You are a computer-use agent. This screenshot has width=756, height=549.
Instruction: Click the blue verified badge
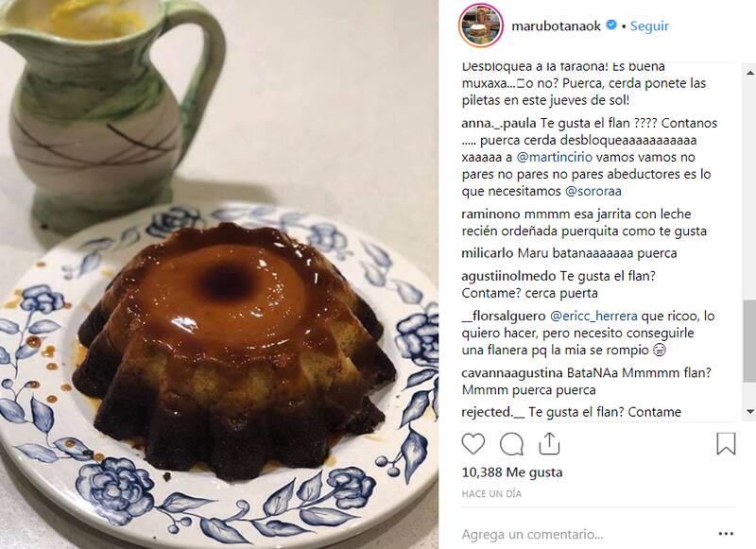(x=610, y=26)
